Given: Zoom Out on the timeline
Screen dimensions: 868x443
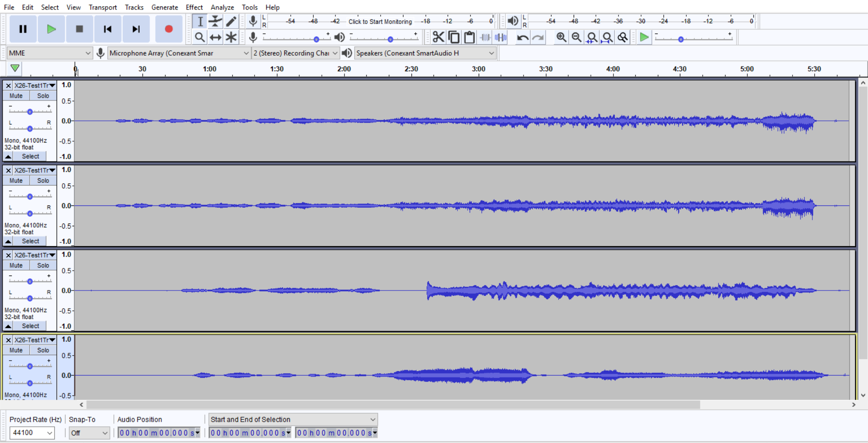Looking at the screenshot, I should tap(576, 37).
